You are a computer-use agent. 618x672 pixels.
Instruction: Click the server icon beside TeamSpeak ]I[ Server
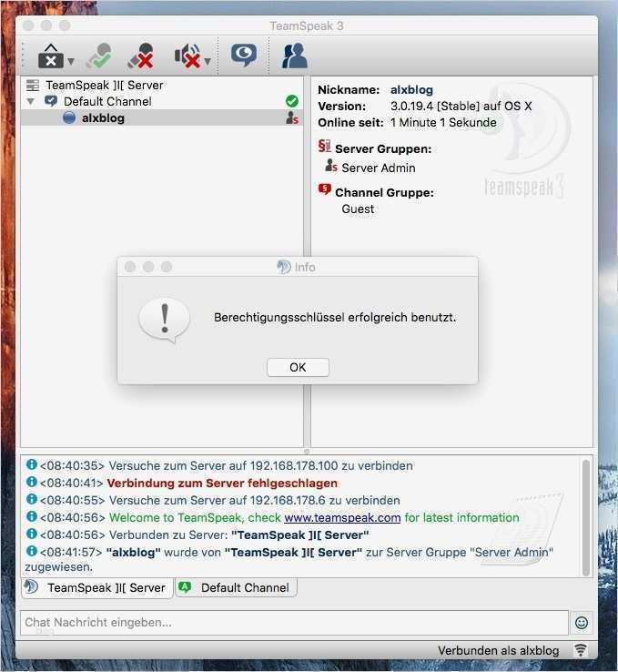33,86
